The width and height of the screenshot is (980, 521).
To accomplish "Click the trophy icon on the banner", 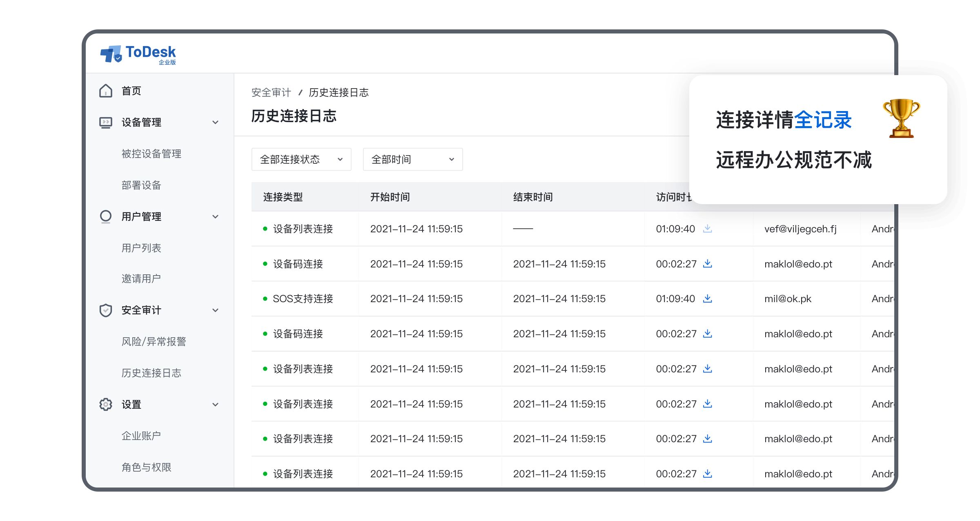I will tap(901, 118).
